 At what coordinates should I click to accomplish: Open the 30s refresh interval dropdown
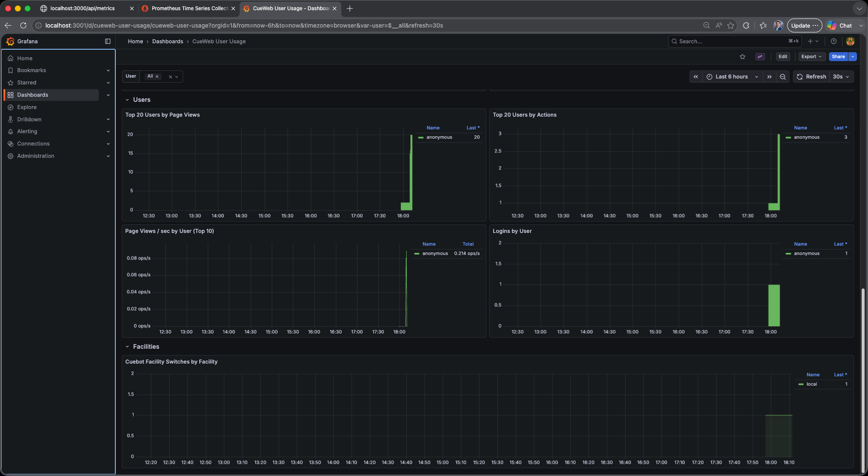point(841,77)
